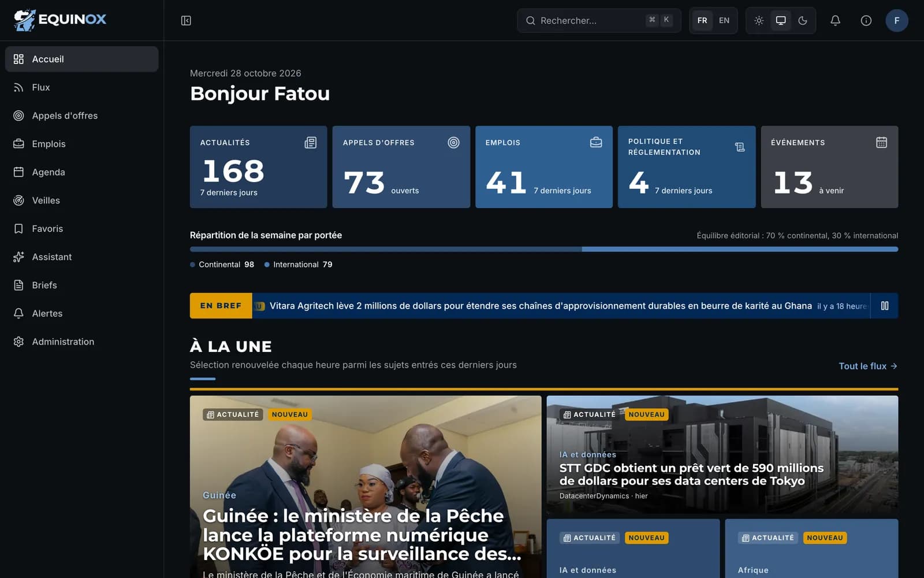Click the Rechercher search field
Viewport: 924px width, 578px height.
(x=599, y=20)
